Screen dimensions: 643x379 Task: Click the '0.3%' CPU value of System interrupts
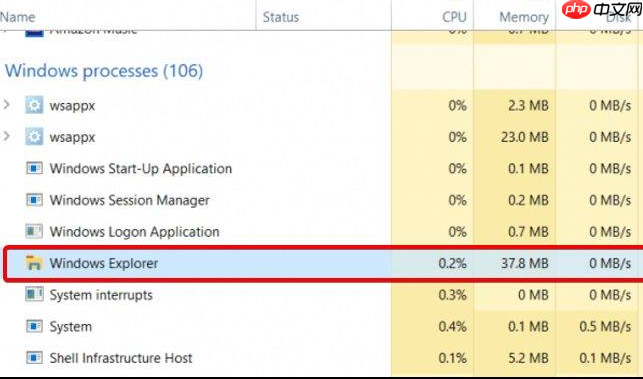(x=452, y=295)
